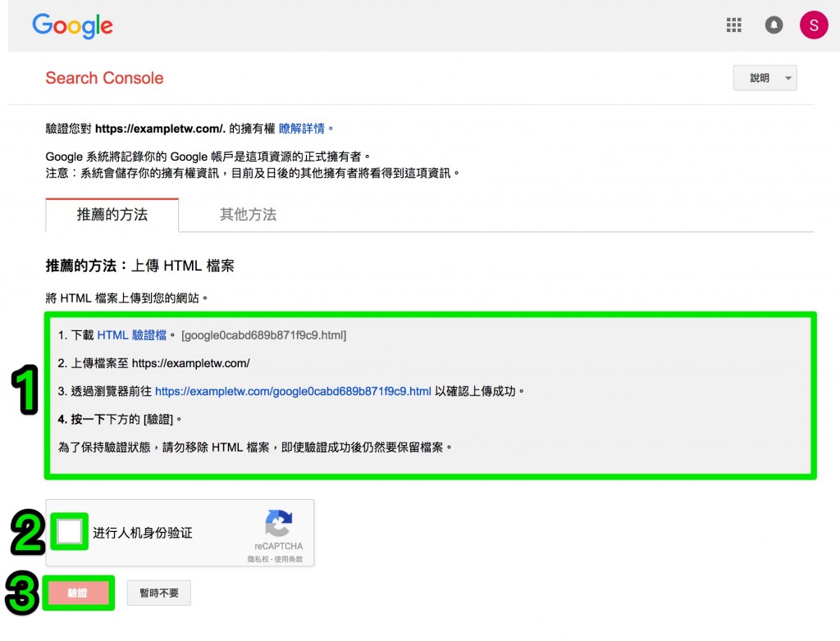Open the exampletw.com google0cabd689b871f9c9.html verification URL
The width and height of the screenshot is (840, 641).
293,392
